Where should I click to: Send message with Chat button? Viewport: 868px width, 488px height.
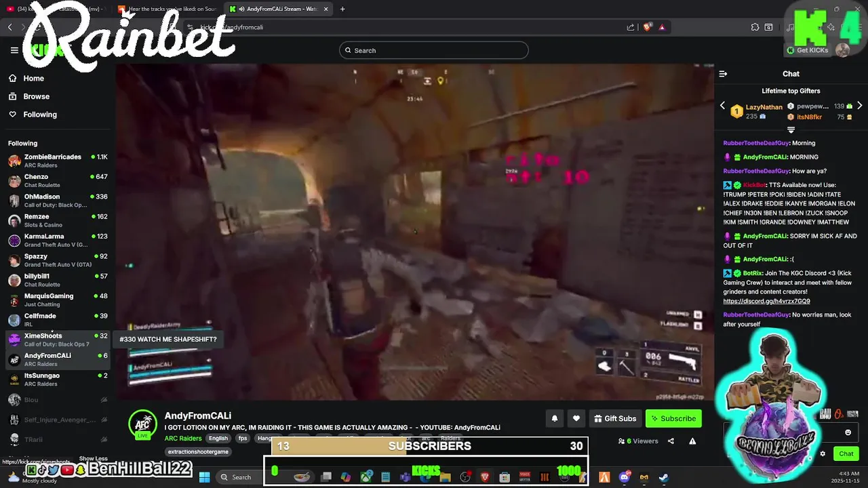click(846, 454)
